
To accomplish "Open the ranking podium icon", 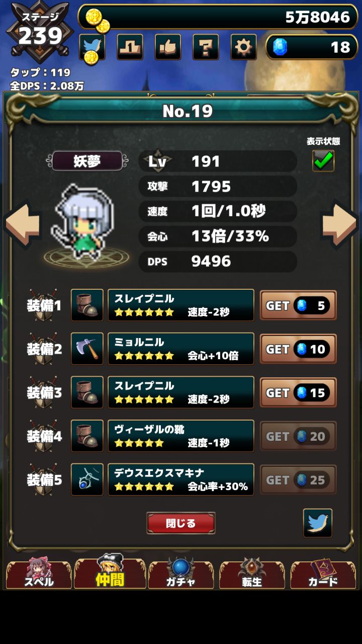I will pos(130,47).
